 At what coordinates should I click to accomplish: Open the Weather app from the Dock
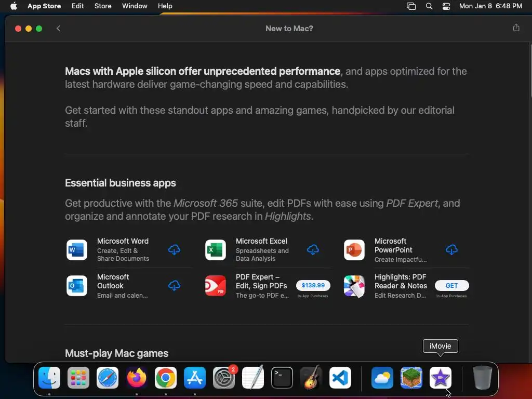(x=382, y=378)
